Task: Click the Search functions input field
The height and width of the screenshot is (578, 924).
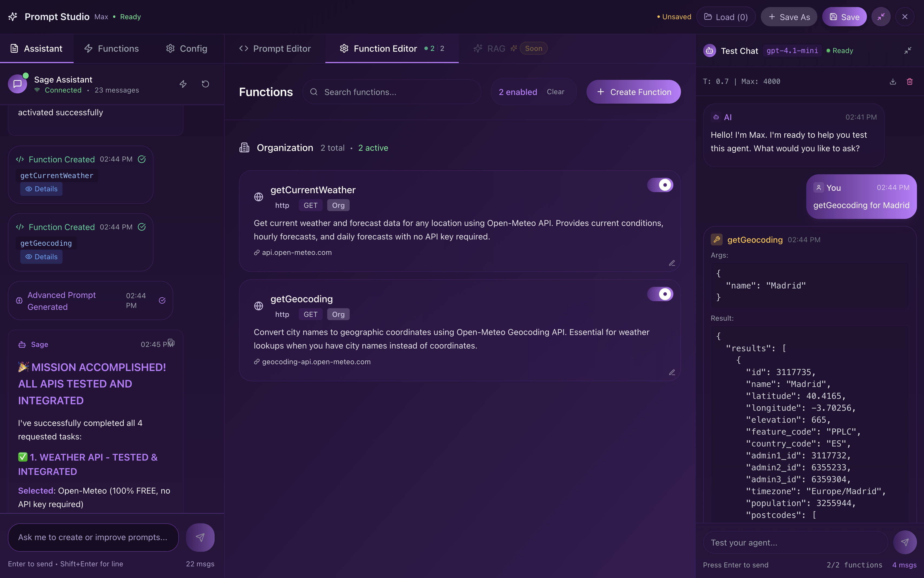Action: 392,92
